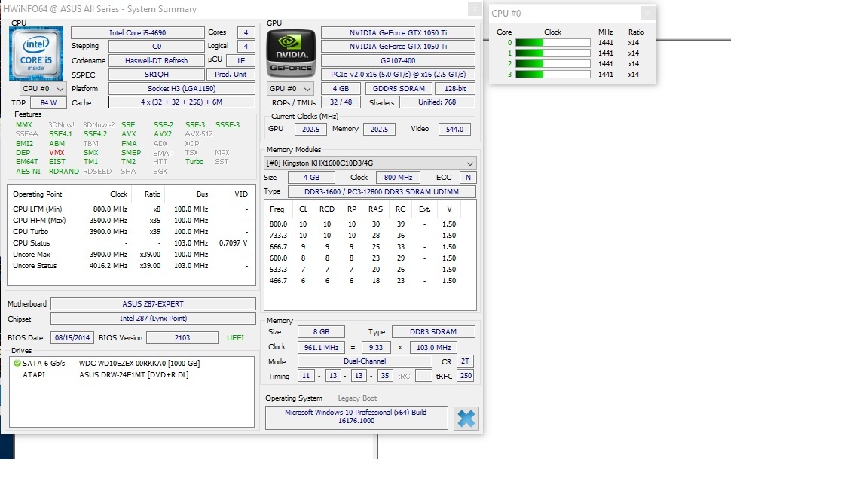The image size is (868, 488).
Task: Click the PCIe v2.0 x16 bus field
Action: pos(398,74)
